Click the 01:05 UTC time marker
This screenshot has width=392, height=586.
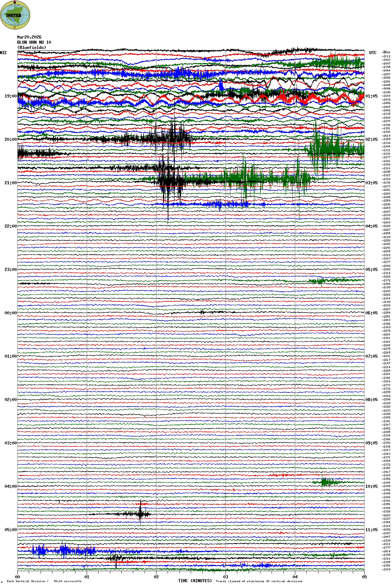[371, 96]
